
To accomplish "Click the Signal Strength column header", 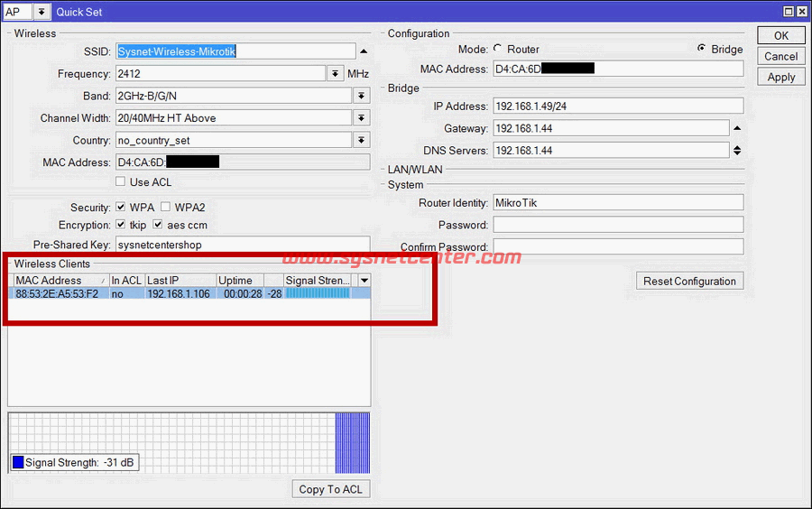I will (x=318, y=280).
